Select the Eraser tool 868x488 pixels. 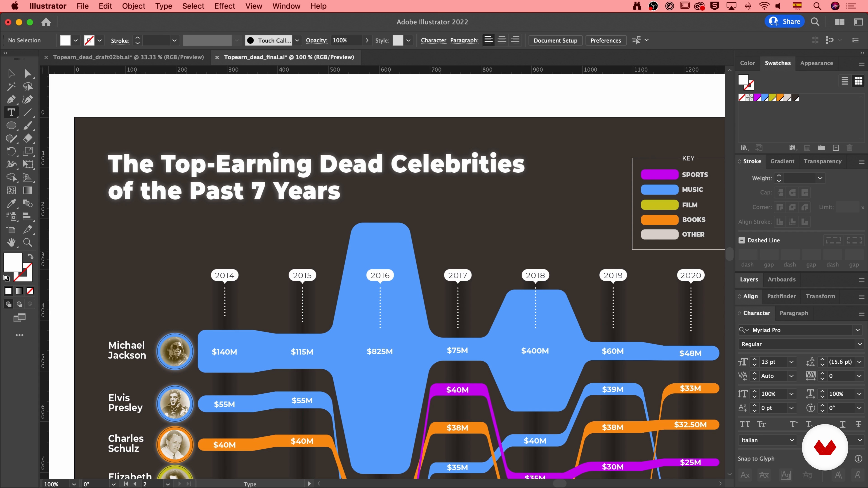(x=28, y=138)
